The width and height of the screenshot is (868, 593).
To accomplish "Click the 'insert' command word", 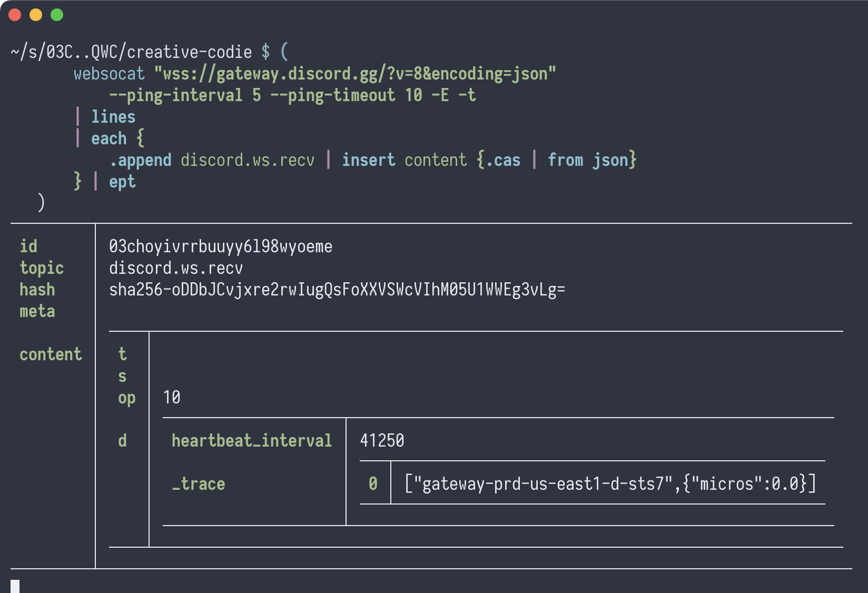I will pyautogui.click(x=368, y=160).
